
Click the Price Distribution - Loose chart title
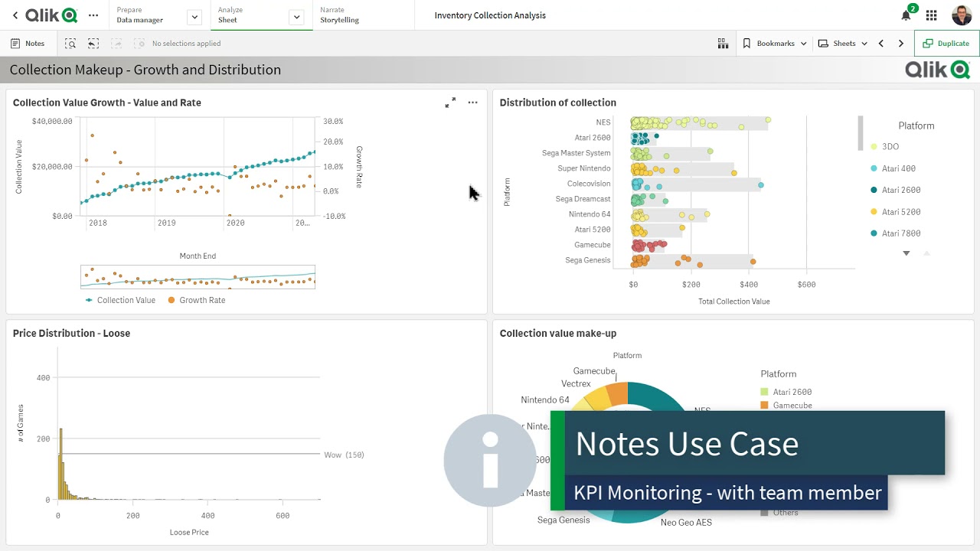pyautogui.click(x=71, y=333)
